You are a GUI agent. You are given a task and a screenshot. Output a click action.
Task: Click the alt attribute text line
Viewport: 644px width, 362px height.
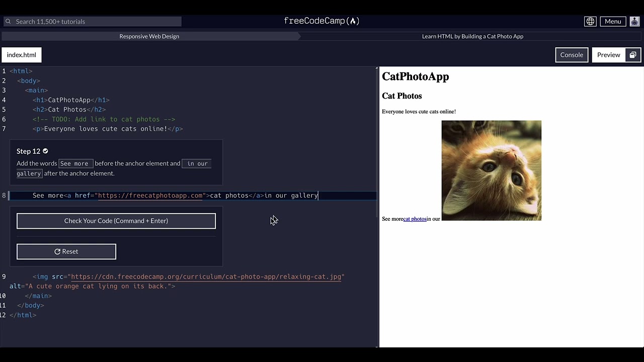(x=92, y=286)
